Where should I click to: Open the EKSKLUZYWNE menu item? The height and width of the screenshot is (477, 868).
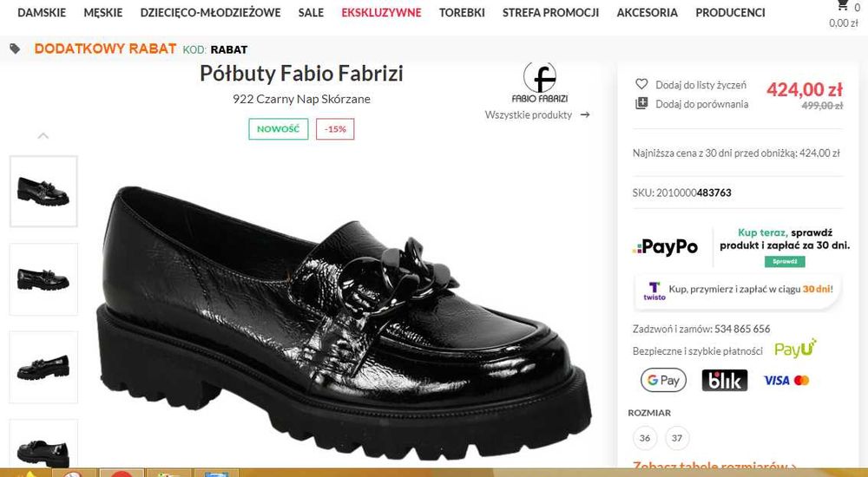[381, 13]
